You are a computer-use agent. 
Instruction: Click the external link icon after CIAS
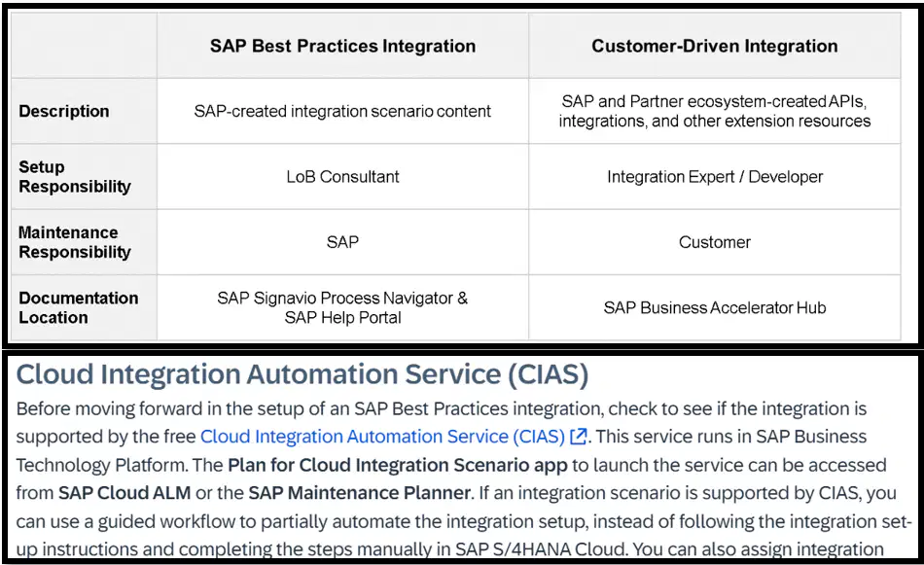point(579,437)
